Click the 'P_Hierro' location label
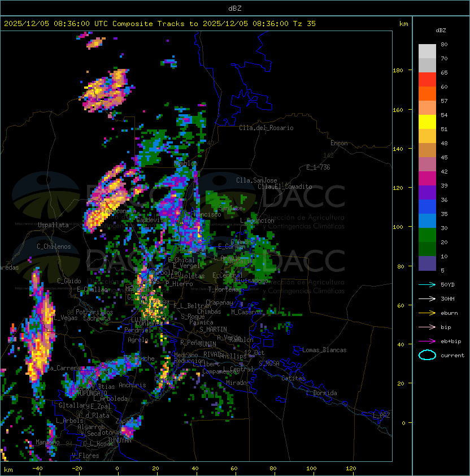 pyautogui.click(x=179, y=284)
